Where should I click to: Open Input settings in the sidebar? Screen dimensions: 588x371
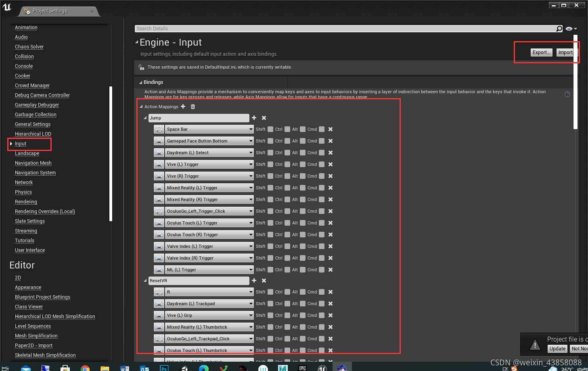(x=21, y=144)
